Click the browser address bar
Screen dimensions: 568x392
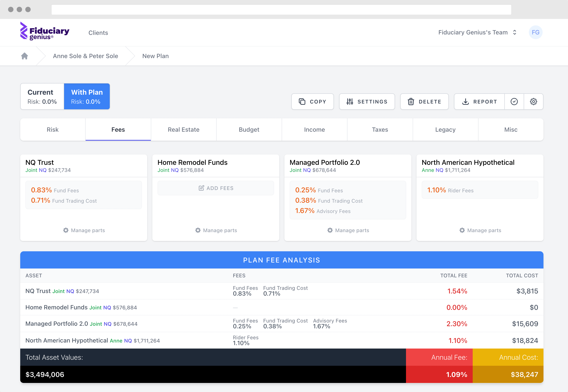[281, 10]
